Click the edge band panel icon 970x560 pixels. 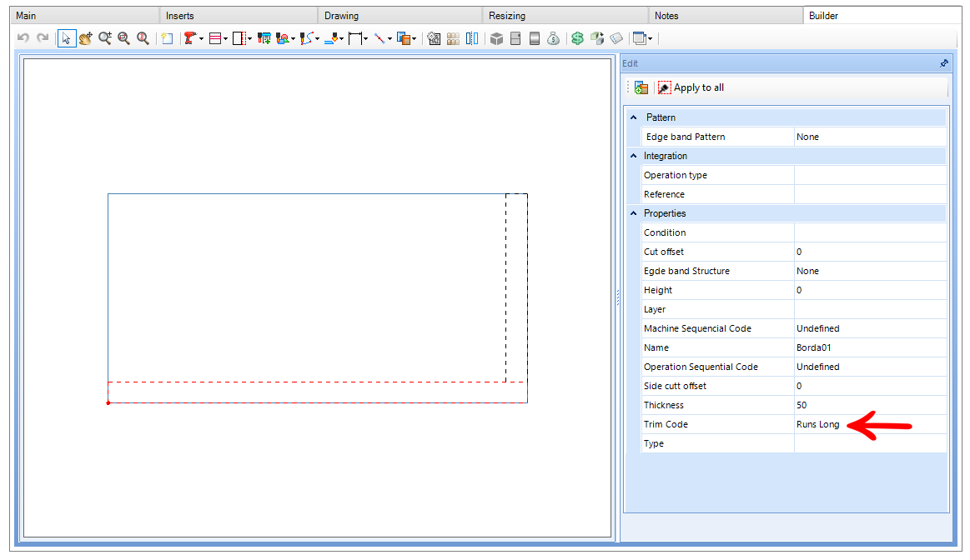pyautogui.click(x=239, y=38)
